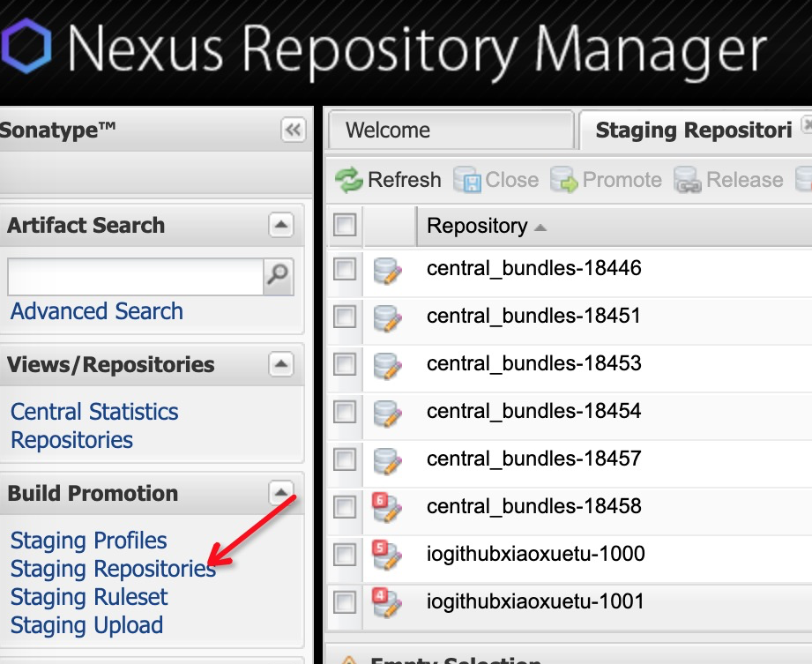Focus the artifact search input field
The image size is (812, 664).
point(136,277)
